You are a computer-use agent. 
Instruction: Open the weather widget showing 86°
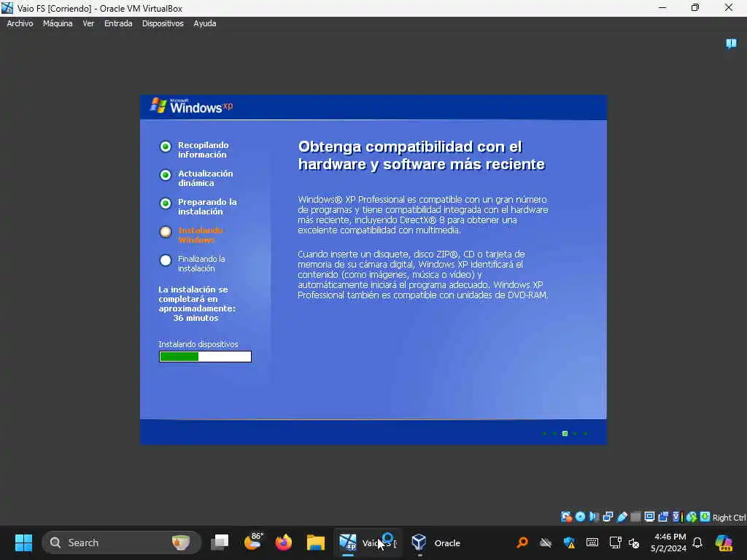pyautogui.click(x=253, y=542)
